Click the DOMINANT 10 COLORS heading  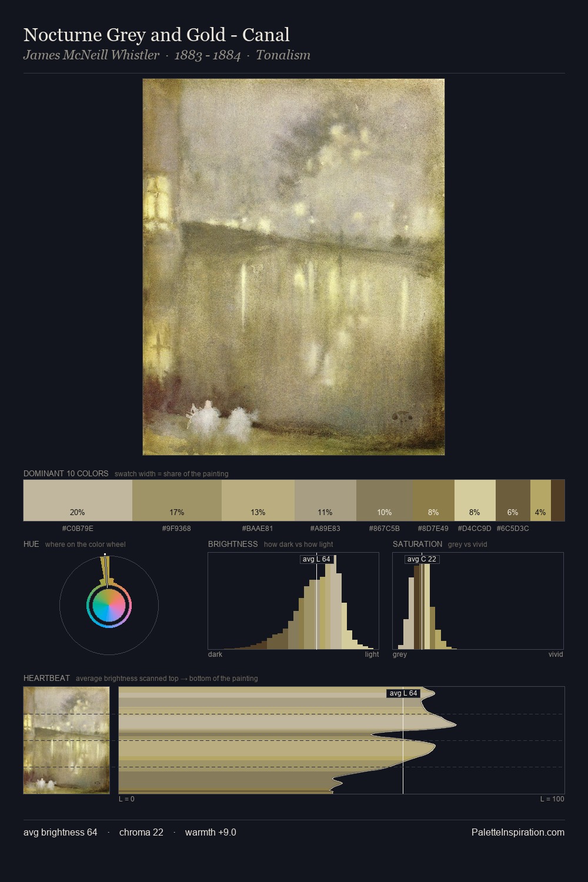66,473
